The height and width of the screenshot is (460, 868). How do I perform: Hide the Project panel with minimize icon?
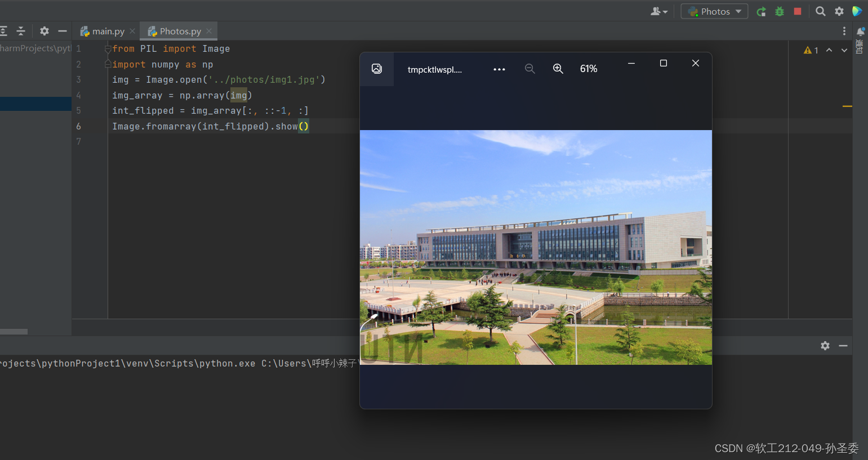click(x=62, y=31)
